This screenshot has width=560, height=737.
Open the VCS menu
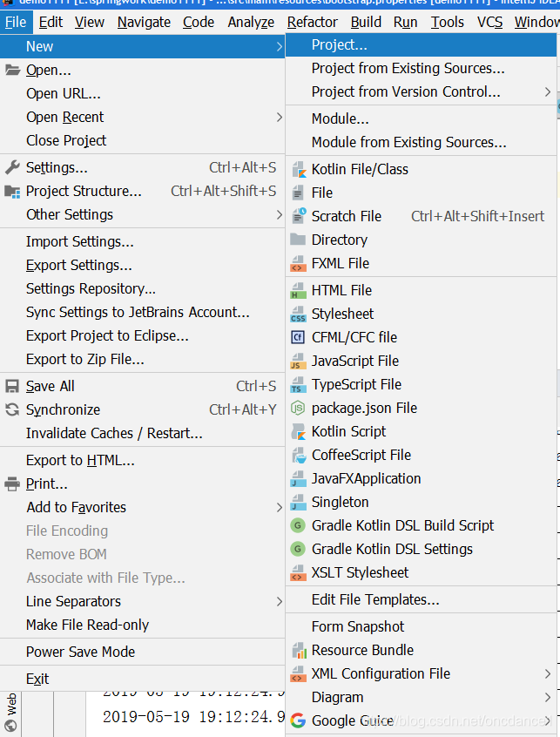[489, 22]
